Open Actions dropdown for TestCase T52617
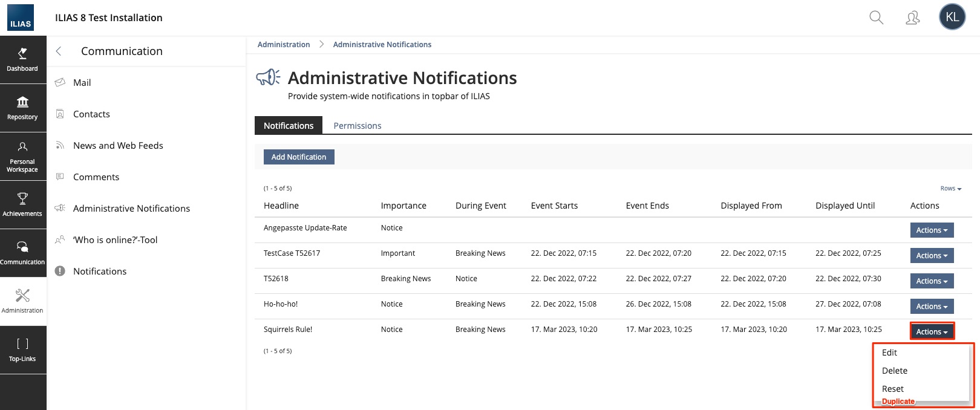 [932, 256]
